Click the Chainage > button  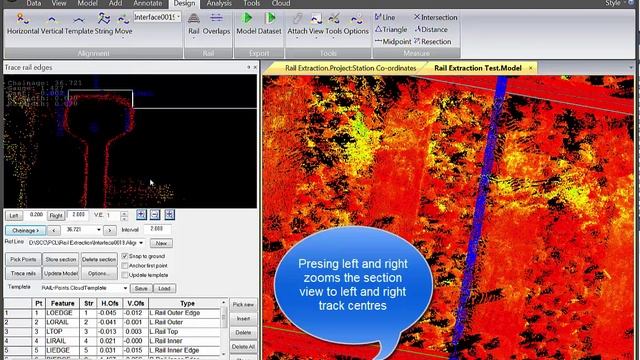(x=25, y=230)
